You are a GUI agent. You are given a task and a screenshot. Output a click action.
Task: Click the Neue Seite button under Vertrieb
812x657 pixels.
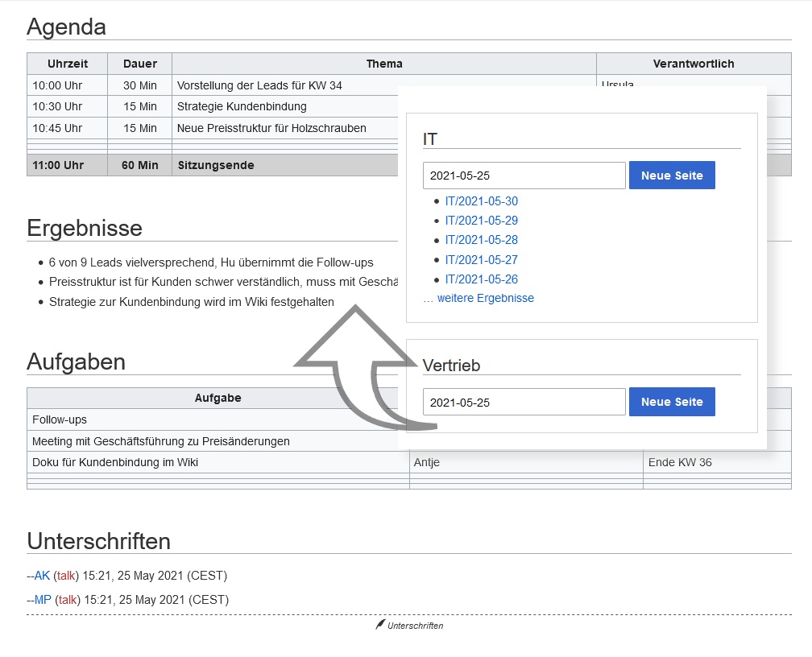tap(672, 402)
